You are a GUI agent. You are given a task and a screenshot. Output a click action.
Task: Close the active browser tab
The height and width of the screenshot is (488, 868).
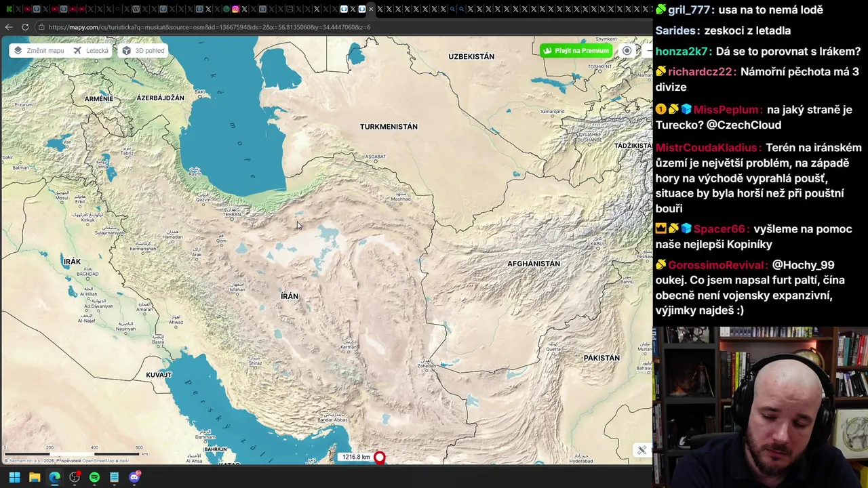pos(371,9)
